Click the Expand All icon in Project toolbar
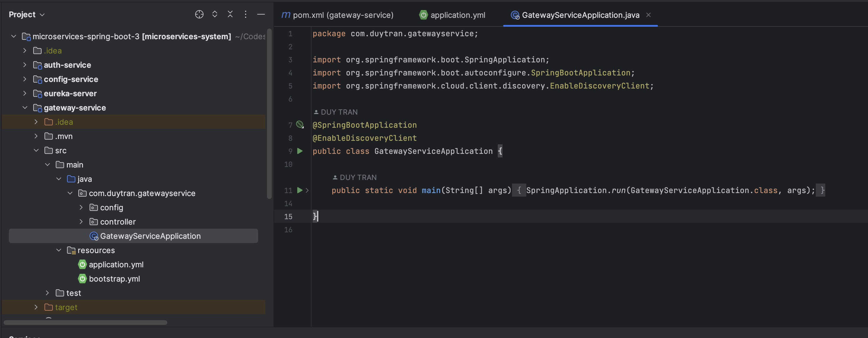The height and width of the screenshot is (338, 868). click(215, 15)
